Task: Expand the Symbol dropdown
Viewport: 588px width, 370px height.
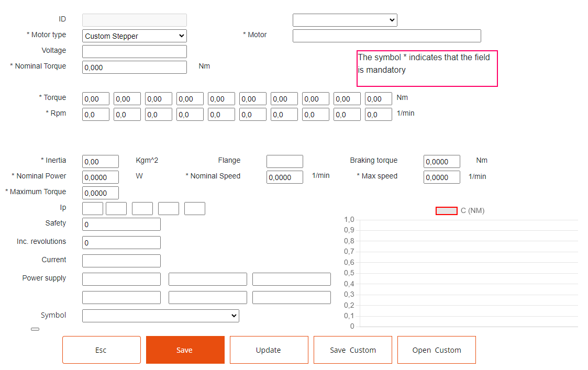Action: tap(160, 316)
